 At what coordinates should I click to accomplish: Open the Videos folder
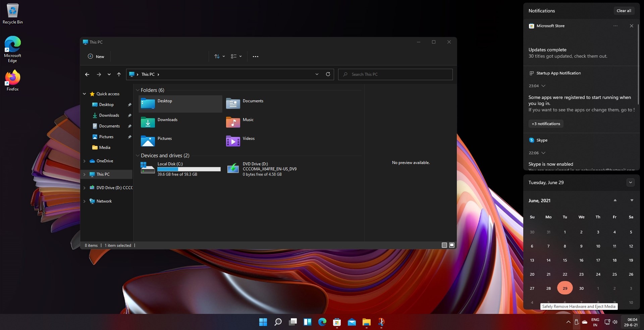tap(241, 141)
